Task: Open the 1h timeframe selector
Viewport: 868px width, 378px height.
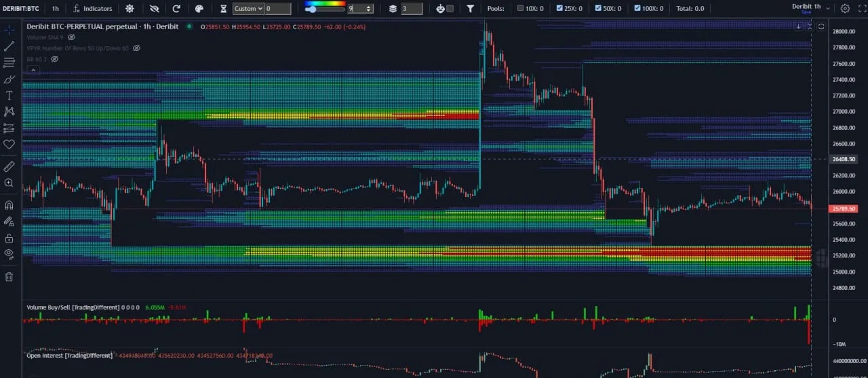Action: coord(55,9)
